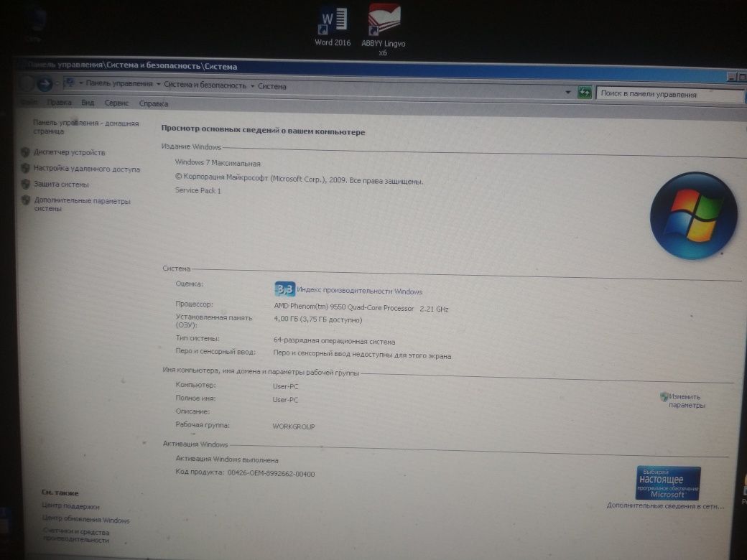Viewport: 747px width, 560px height.
Task: Click the 64-разрядная операционная система text
Action: click(x=334, y=341)
